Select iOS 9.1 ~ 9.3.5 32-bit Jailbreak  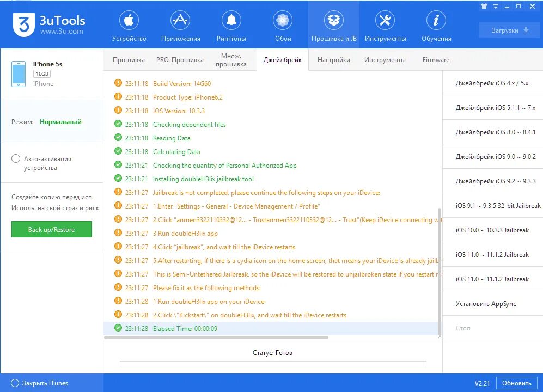point(493,206)
